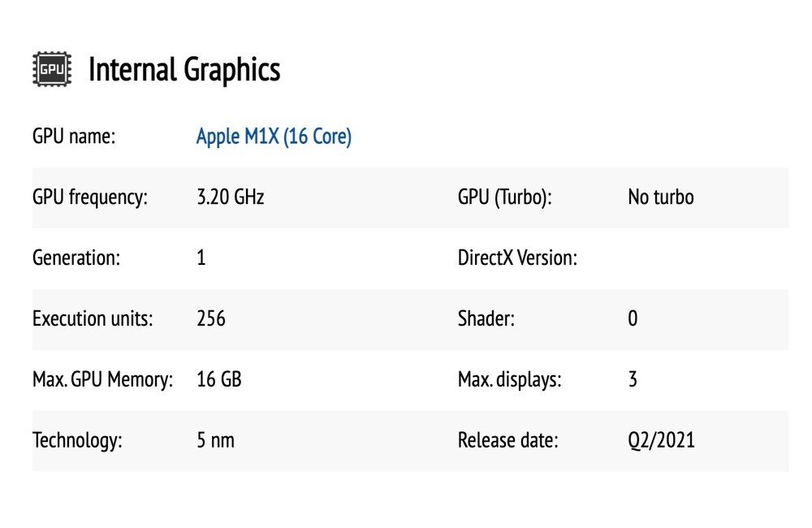Open the Apple M1X (16 Core) link
The width and height of the screenshot is (812, 528).
(x=274, y=136)
